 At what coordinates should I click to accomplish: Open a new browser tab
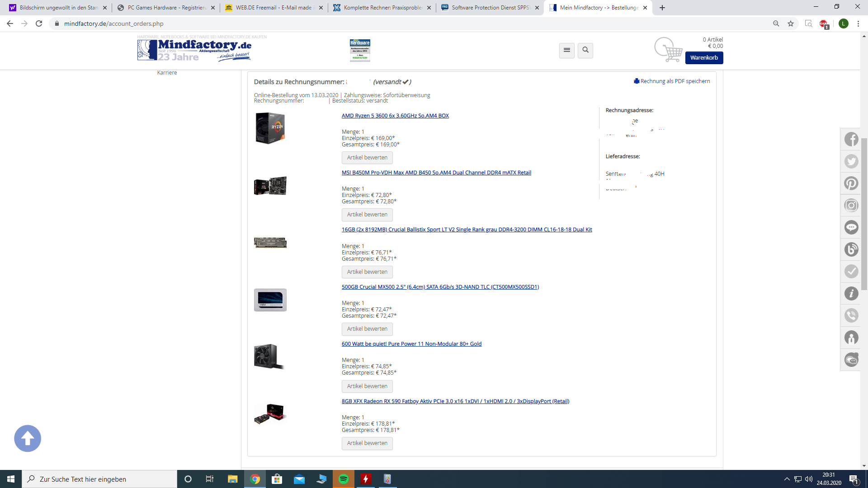click(662, 8)
